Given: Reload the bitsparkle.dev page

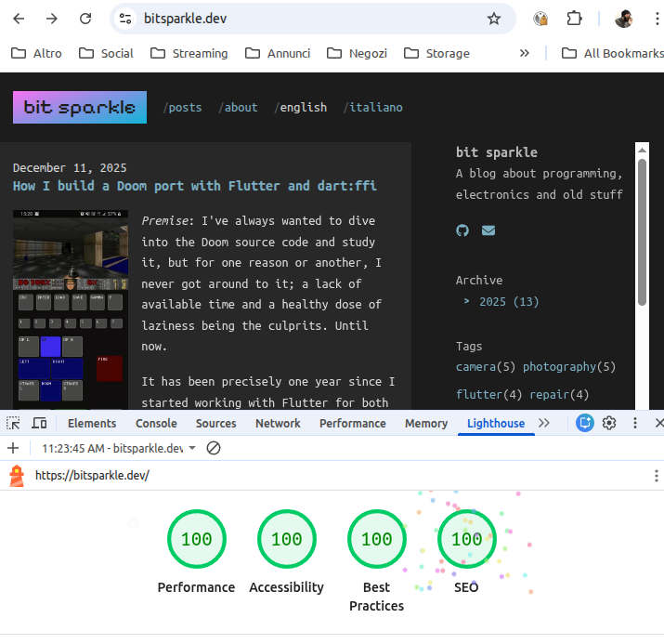Looking at the screenshot, I should [85, 19].
